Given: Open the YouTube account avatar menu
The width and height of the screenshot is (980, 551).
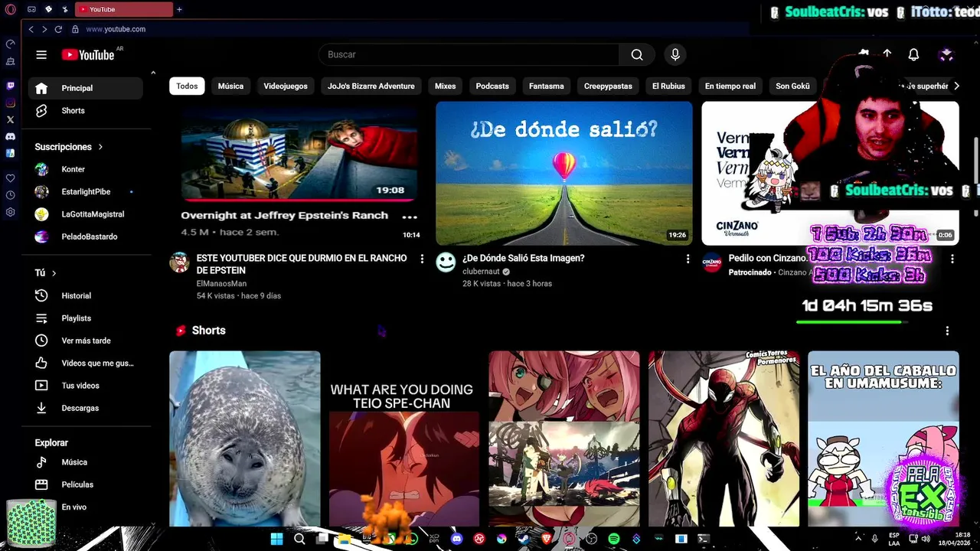Looking at the screenshot, I should (x=946, y=54).
